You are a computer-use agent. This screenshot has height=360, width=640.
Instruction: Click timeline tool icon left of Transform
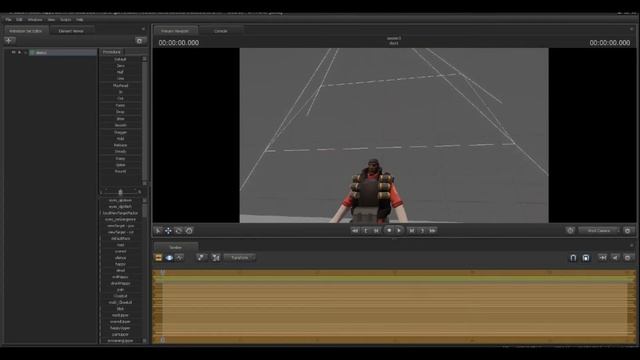coord(200,258)
